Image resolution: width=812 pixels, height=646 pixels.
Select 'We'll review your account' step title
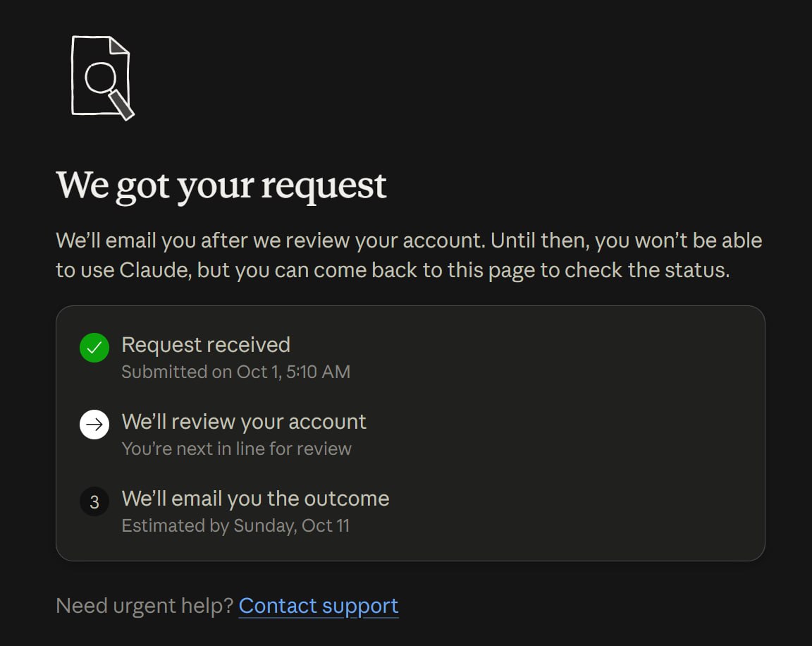pos(243,422)
